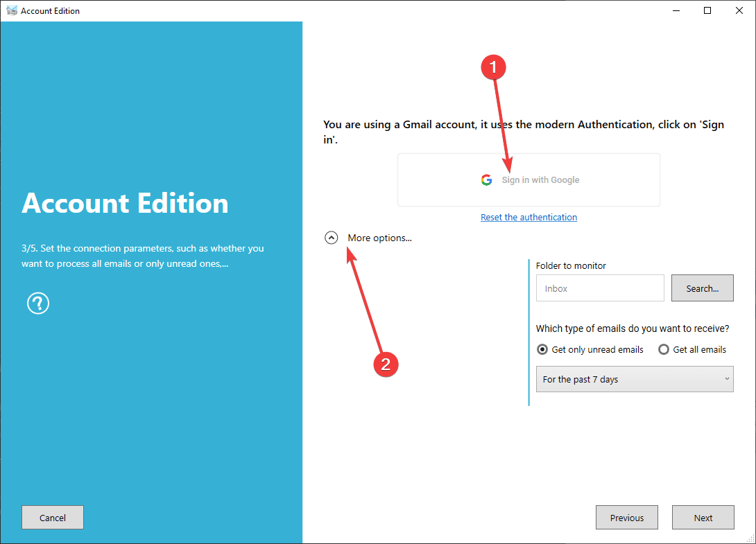Select the Google G logo icon
This screenshot has height=544, width=756.
pyautogui.click(x=486, y=179)
